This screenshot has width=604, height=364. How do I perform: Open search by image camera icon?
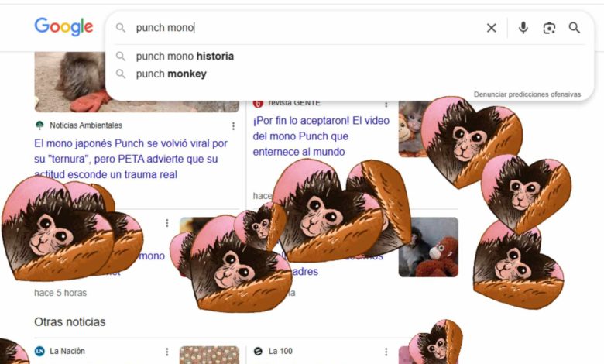click(549, 28)
